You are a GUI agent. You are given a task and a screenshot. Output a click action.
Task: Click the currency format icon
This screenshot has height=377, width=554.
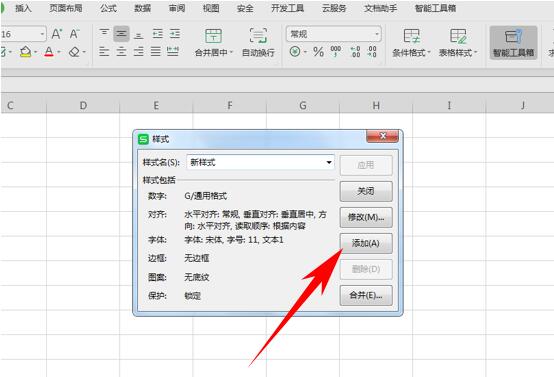tap(295, 52)
